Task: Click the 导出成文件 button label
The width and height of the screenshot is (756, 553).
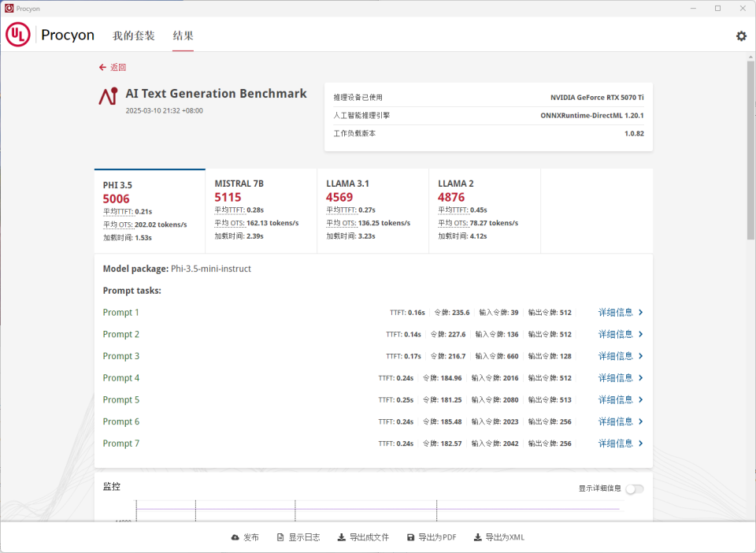Action: tap(369, 537)
